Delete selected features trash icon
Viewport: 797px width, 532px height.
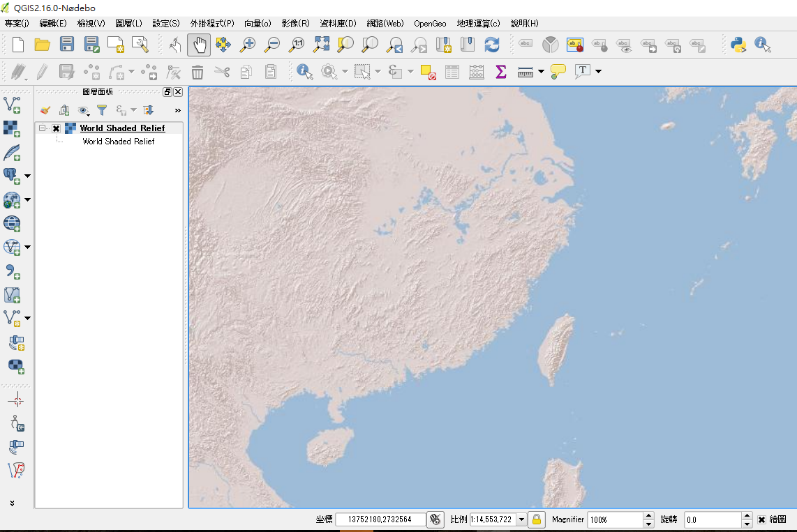tap(198, 72)
